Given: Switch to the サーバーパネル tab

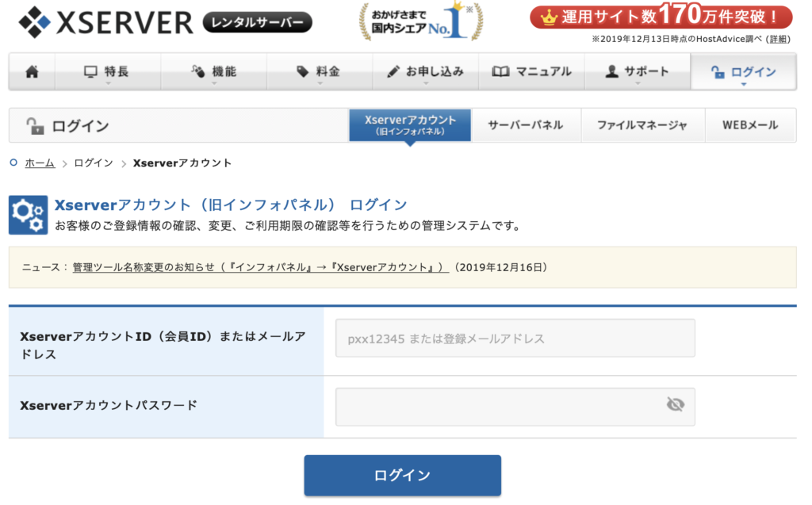Looking at the screenshot, I should pyautogui.click(x=526, y=124).
